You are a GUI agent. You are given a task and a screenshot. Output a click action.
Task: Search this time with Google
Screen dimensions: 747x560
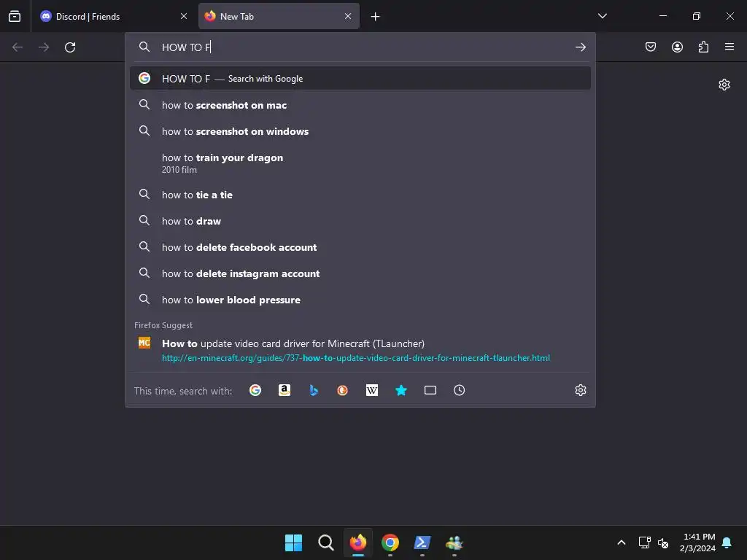coord(255,390)
